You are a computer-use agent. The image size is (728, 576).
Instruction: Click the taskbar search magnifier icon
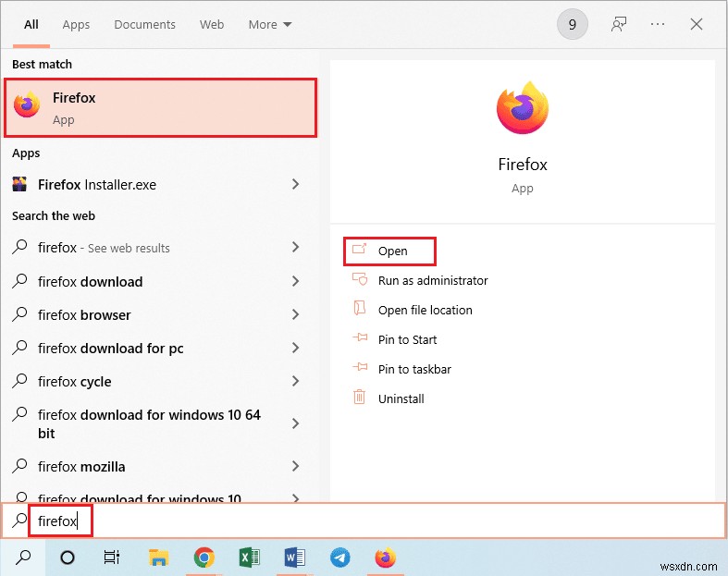click(x=23, y=557)
